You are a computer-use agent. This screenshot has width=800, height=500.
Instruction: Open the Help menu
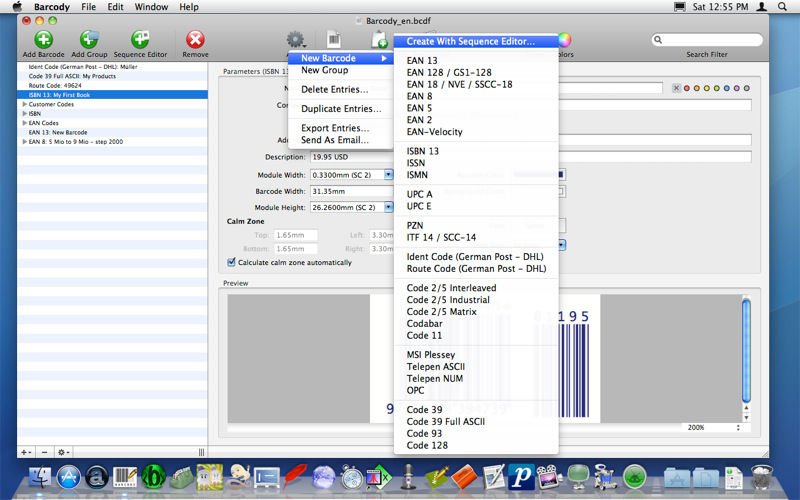coord(189,7)
